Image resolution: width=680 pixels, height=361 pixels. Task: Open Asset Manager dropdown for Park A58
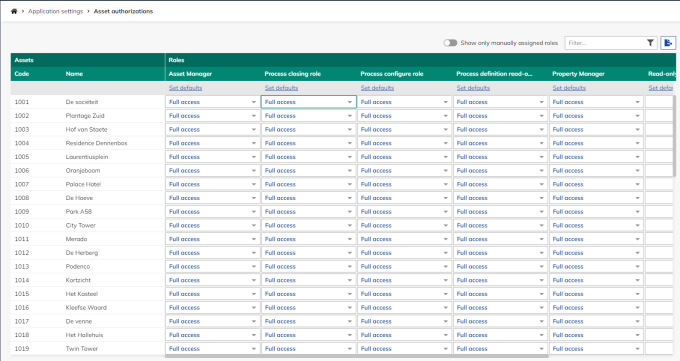[212, 212]
